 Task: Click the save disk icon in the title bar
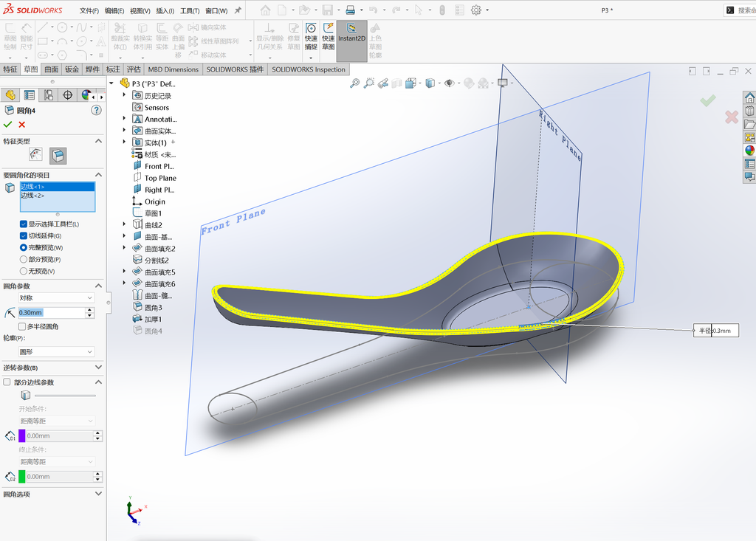[x=328, y=10]
